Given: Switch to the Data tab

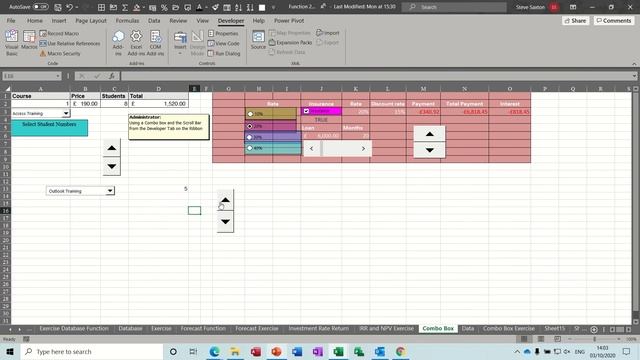Looking at the screenshot, I should point(154,20).
